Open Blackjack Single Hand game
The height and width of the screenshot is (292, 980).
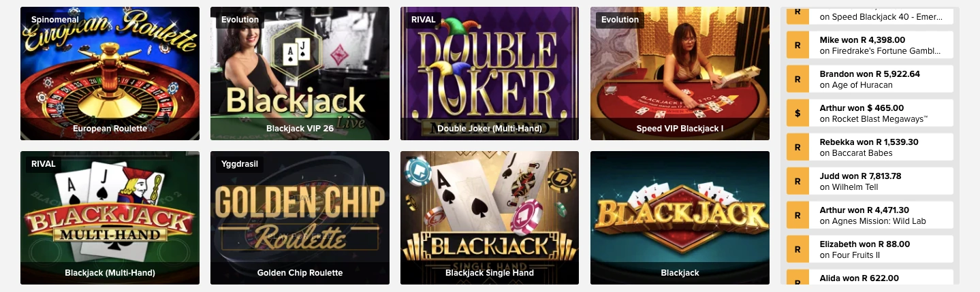click(490, 218)
